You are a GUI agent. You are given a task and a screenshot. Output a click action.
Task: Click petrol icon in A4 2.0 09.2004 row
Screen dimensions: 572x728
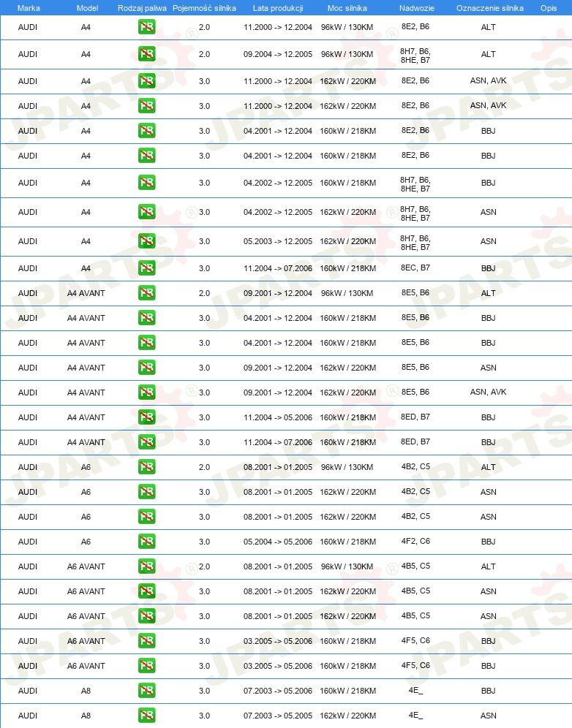(x=147, y=54)
